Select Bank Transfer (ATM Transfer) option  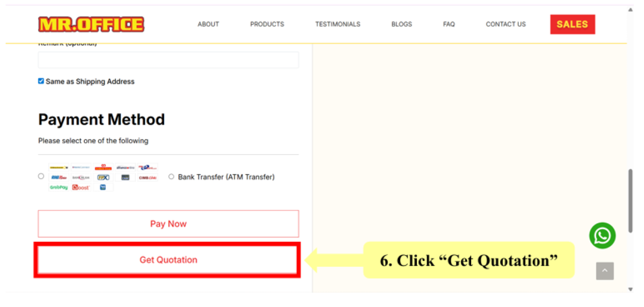(x=171, y=177)
